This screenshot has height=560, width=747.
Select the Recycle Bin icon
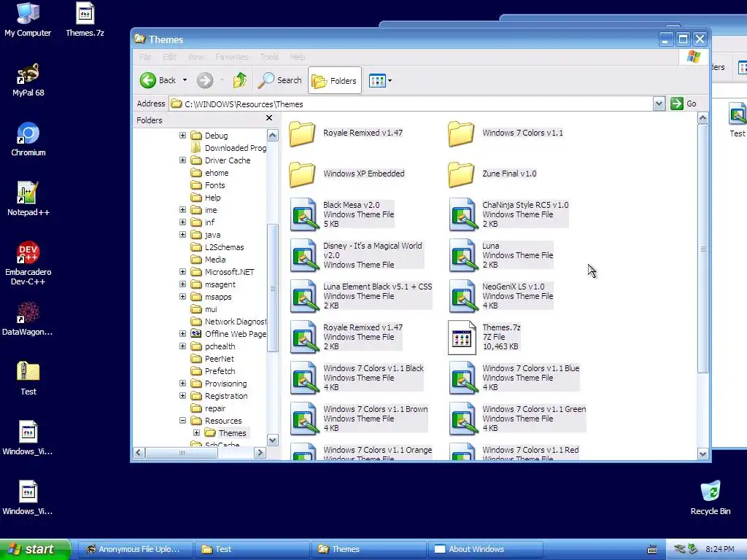tap(711, 497)
